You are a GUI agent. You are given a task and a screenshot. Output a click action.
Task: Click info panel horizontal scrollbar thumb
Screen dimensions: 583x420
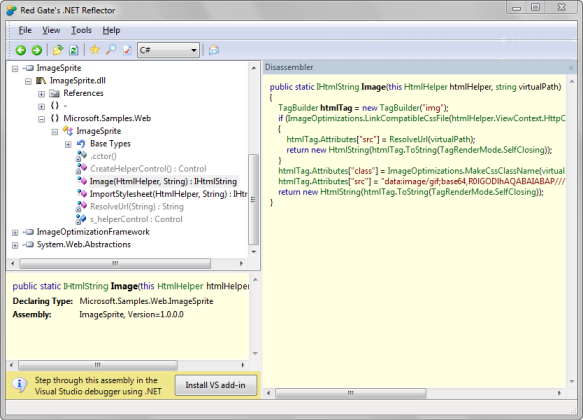[98, 365]
